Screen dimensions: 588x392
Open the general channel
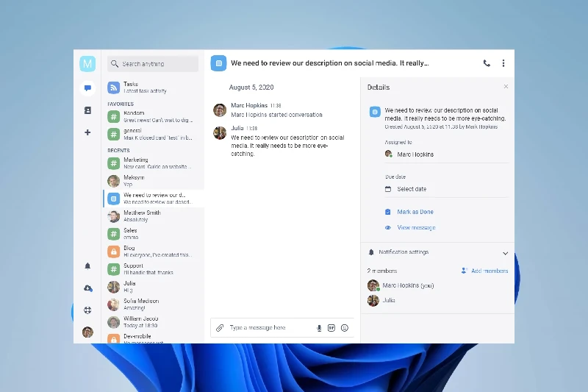coord(154,134)
